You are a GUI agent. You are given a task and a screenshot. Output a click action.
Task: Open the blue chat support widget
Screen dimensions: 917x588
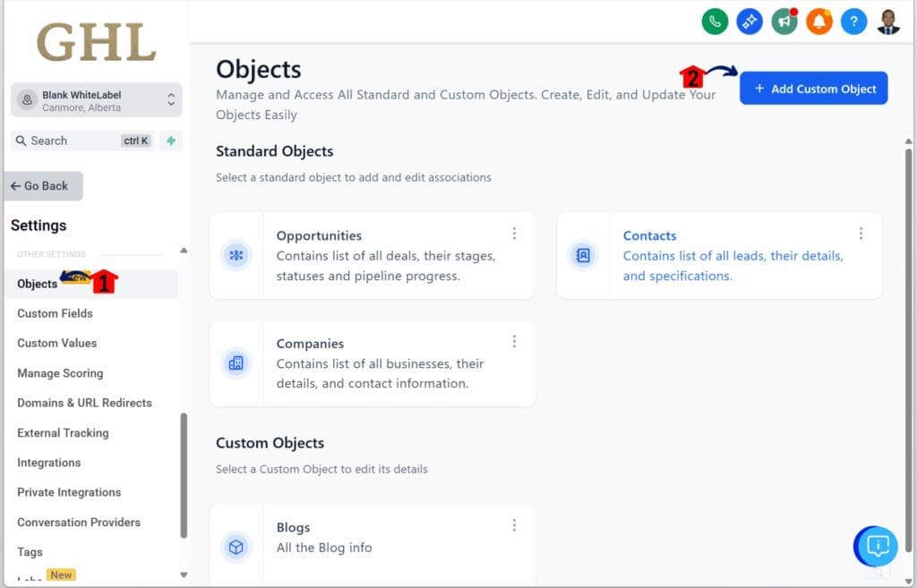[x=878, y=545]
